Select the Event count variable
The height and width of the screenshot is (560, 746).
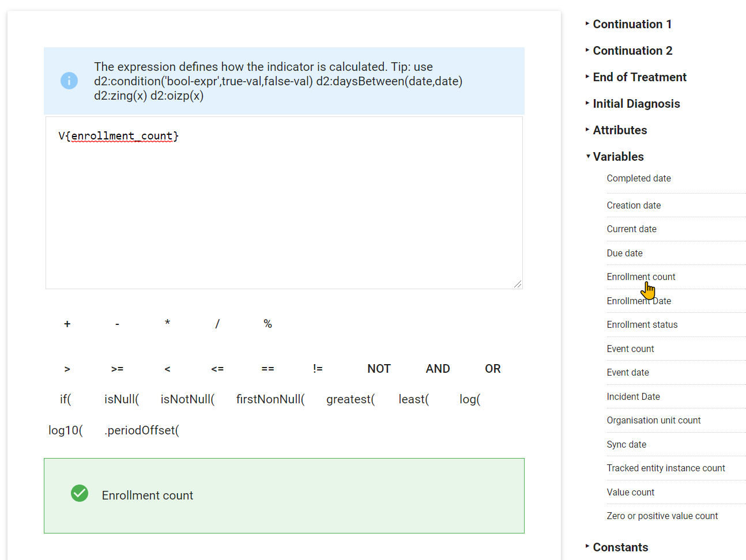630,349
